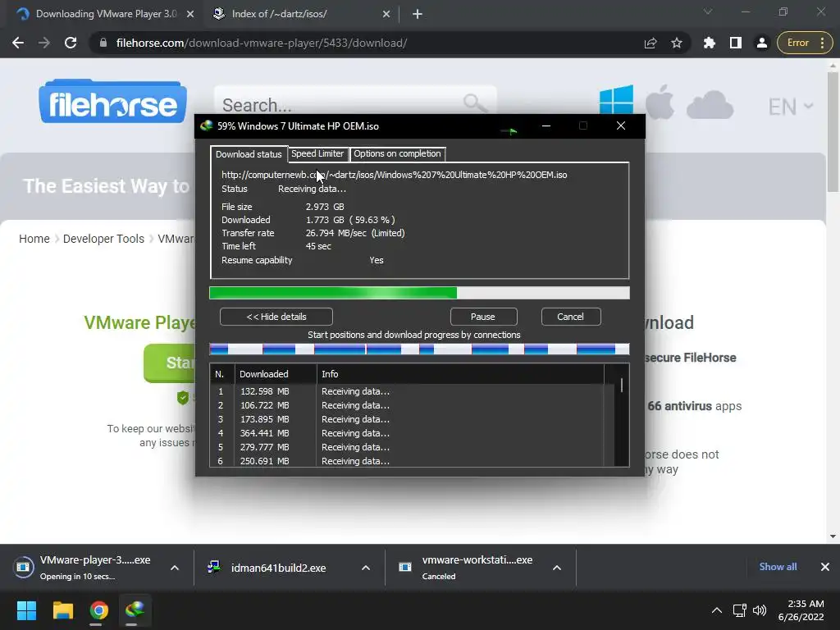The height and width of the screenshot is (630, 840).
Task: Click the Info column header
Action: click(x=459, y=374)
